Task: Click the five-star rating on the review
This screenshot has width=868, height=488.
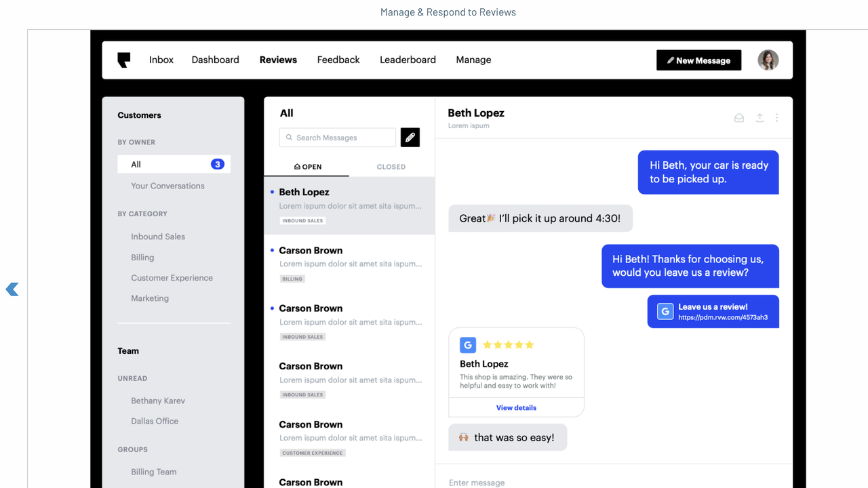Action: click(507, 344)
